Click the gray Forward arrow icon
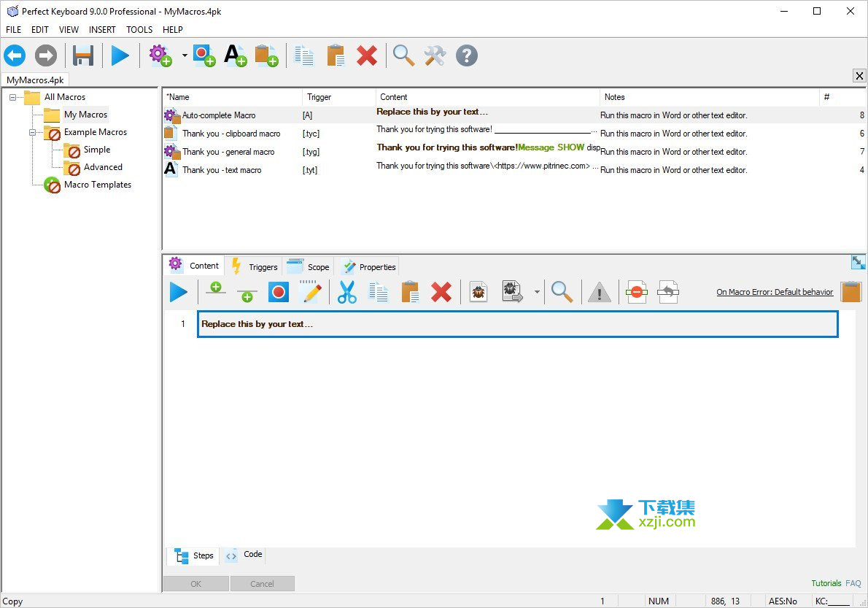Image resolution: width=868 pixels, height=608 pixels. click(45, 55)
